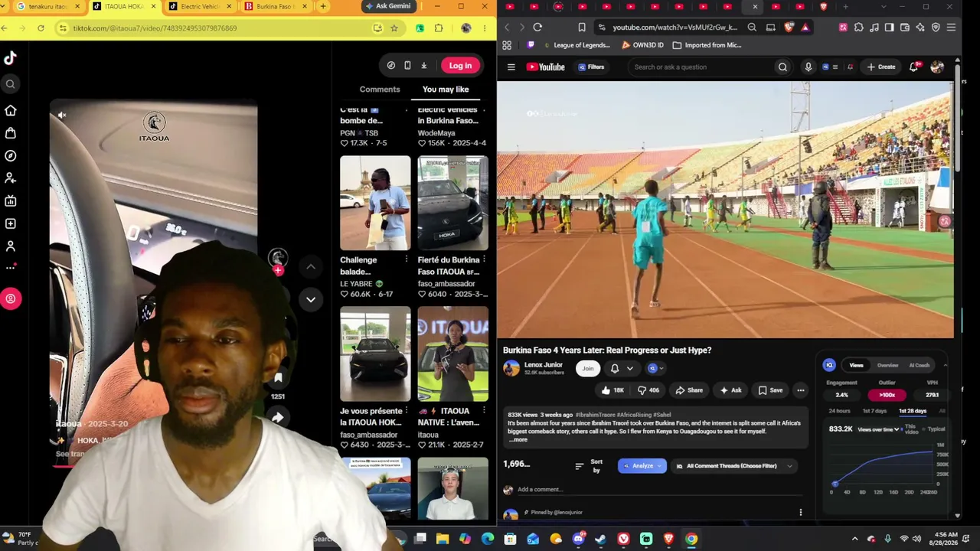This screenshot has width=980, height=551.
Task: Open TikTok Shop bag icon in sidebar
Action: pos(11,133)
